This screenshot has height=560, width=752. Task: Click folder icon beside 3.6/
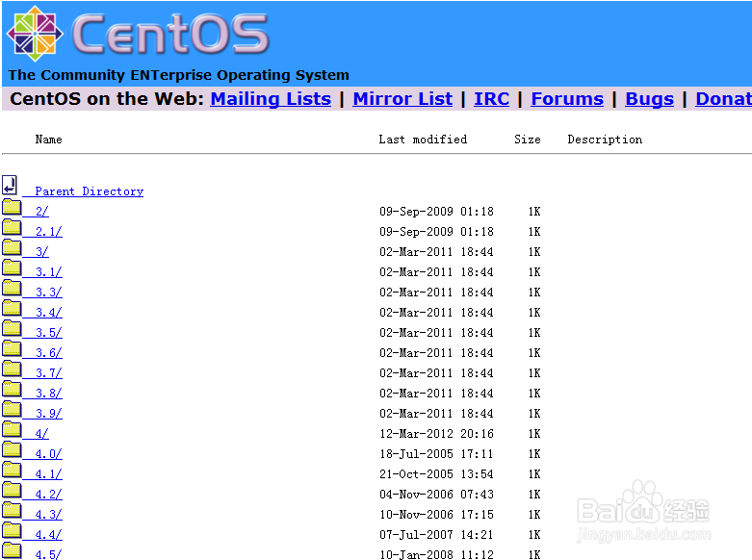pos(12,348)
